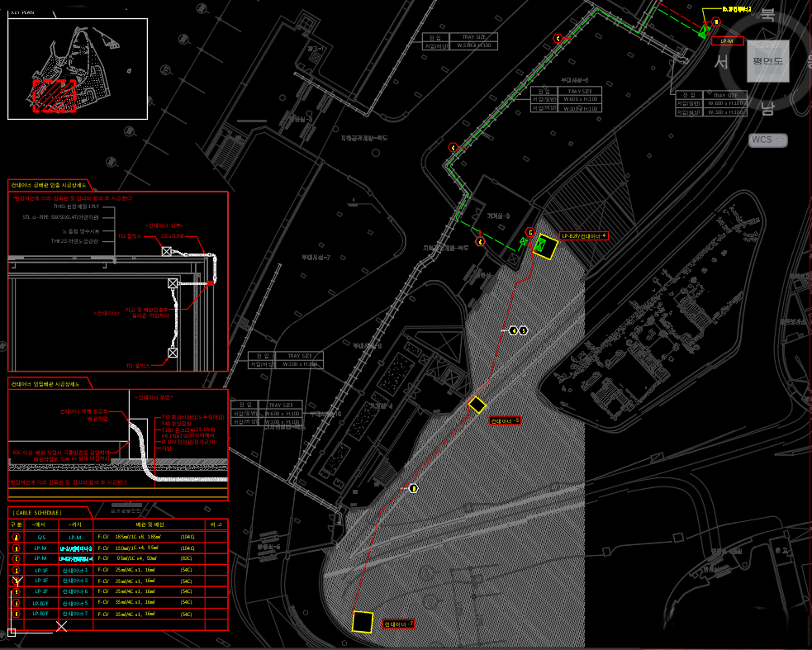Open the WCS coordinate system dropdown

(767, 140)
